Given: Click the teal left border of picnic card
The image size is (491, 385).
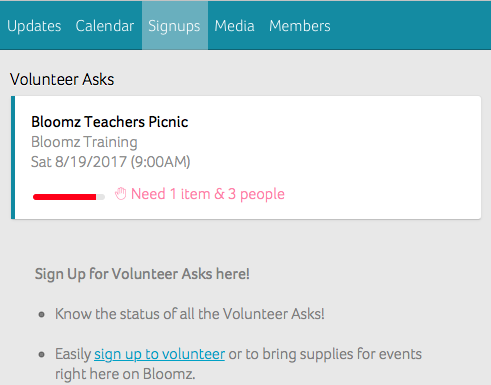Looking at the screenshot, I should tap(13, 158).
